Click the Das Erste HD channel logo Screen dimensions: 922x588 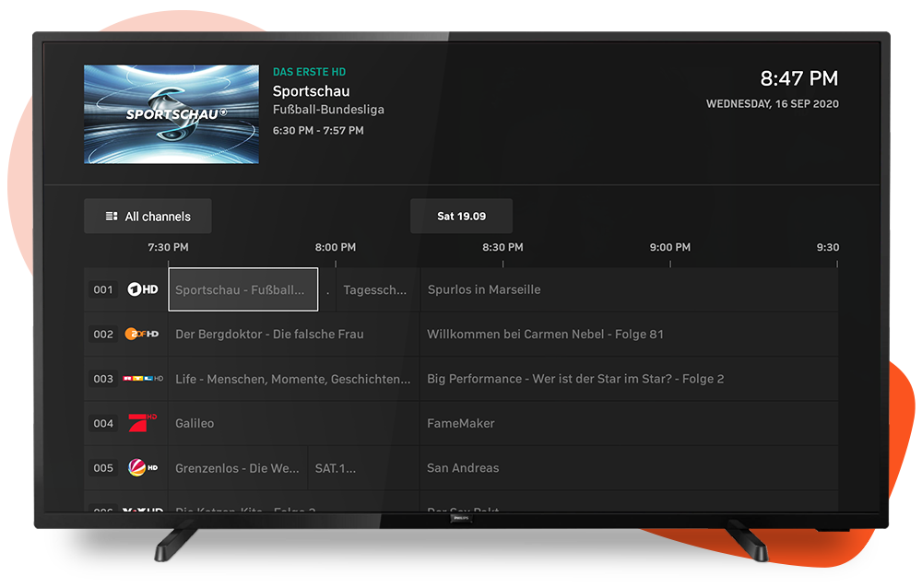[x=143, y=289]
